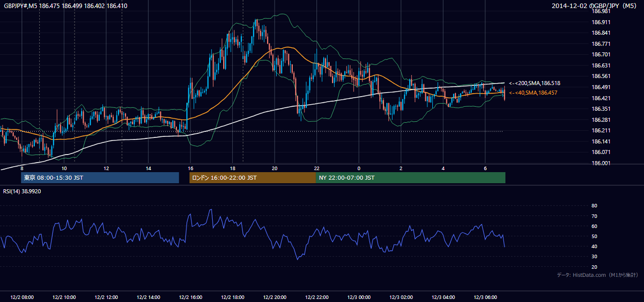644x302 pixels.
Task: Click price level 186.491 on the axis
Action: pyautogui.click(x=601, y=87)
